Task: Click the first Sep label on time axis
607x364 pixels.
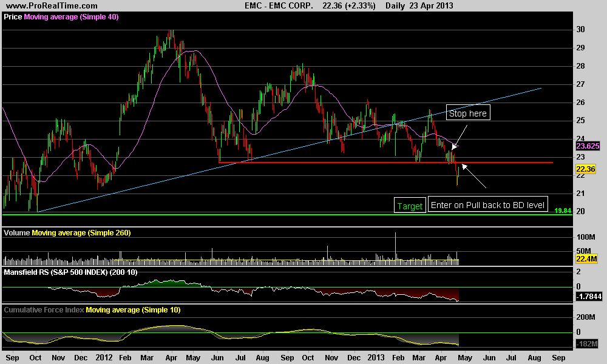Action: (x=12, y=358)
